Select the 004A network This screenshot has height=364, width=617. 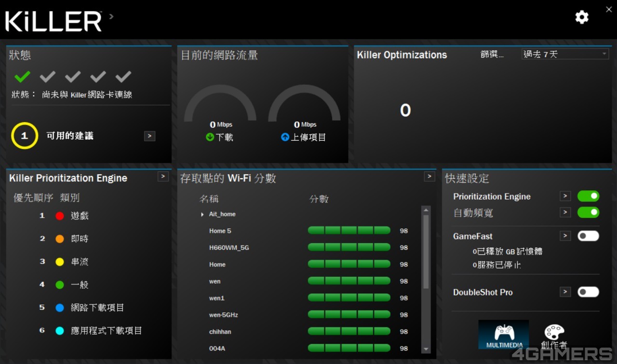pos(308,349)
